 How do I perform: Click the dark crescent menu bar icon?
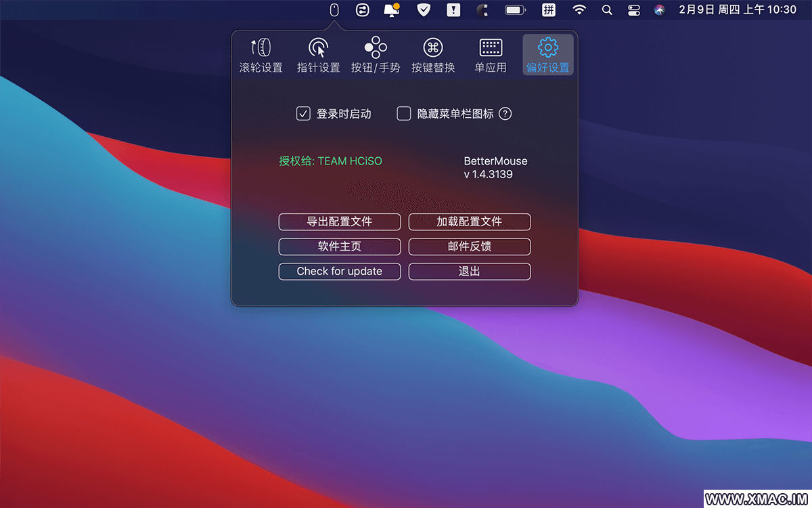coord(482,9)
